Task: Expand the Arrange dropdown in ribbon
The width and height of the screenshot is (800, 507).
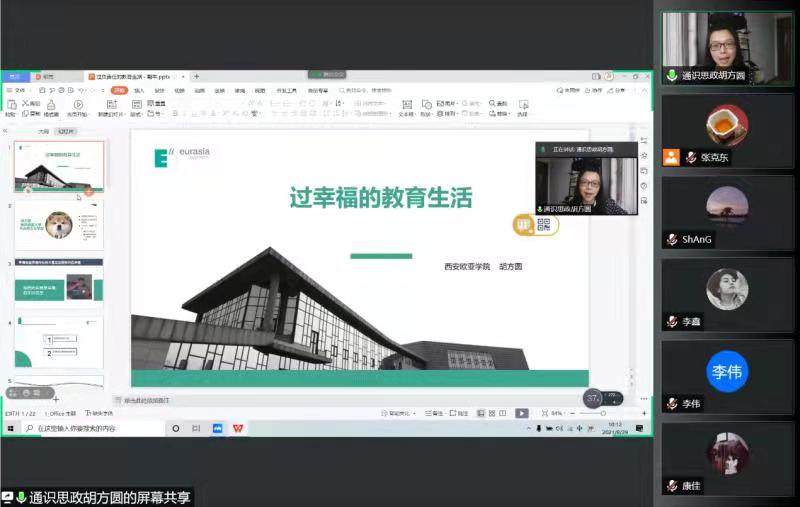Action: [x=446, y=113]
